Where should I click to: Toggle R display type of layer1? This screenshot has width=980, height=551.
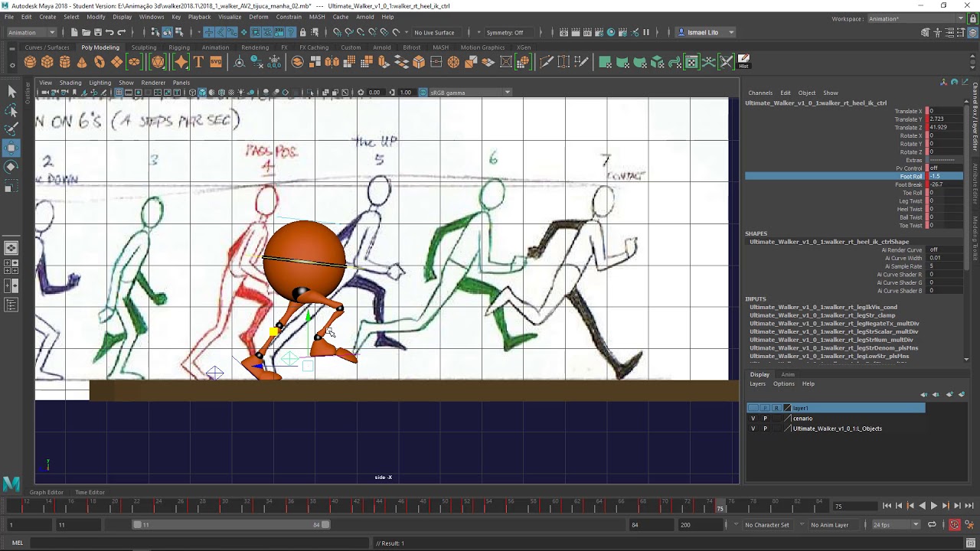[x=776, y=408]
